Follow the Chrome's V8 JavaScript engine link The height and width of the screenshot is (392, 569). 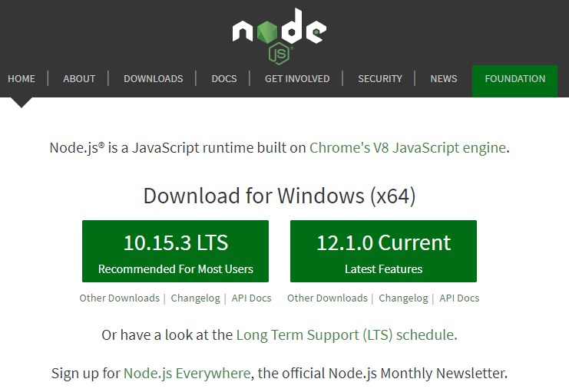(x=408, y=148)
